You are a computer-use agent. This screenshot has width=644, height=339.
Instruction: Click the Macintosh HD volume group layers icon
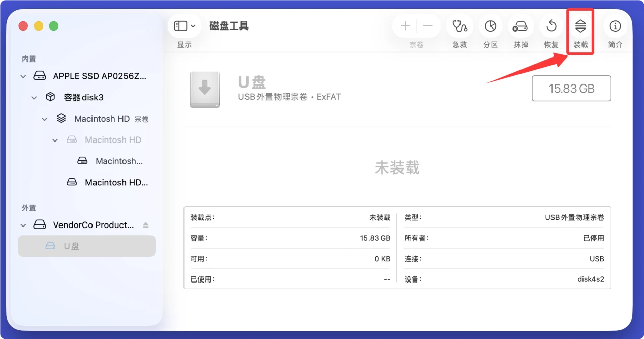pyautogui.click(x=61, y=119)
